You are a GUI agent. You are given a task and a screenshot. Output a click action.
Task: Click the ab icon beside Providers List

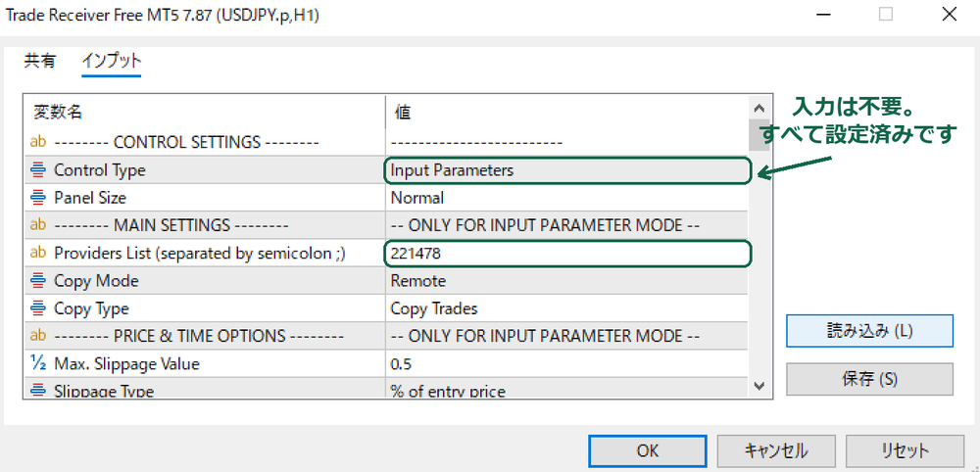coord(38,253)
